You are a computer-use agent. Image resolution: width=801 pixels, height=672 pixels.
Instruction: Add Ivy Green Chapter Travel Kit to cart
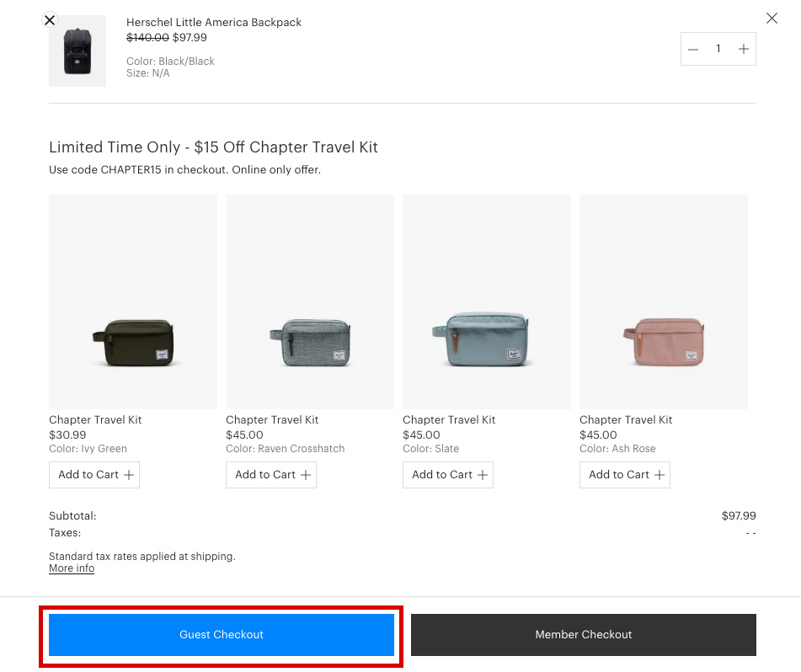coord(94,475)
